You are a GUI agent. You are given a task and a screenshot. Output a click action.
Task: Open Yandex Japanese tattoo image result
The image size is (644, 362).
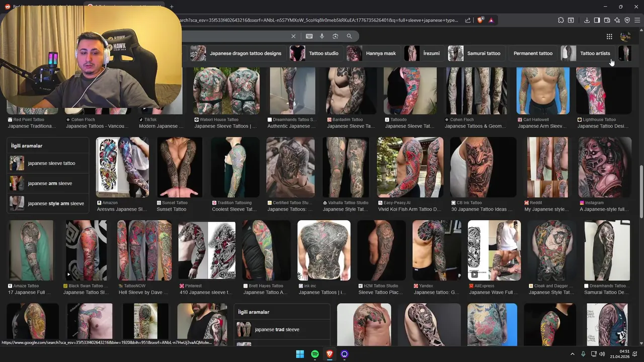[437, 250]
